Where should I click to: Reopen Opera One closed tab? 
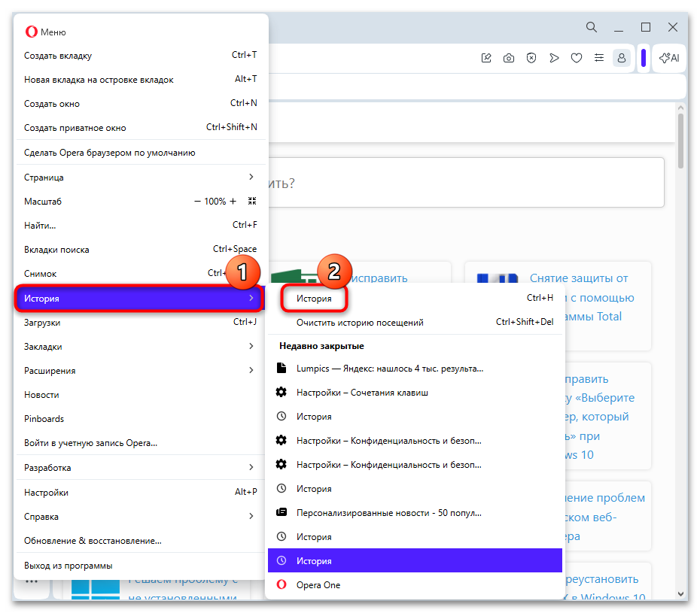coord(415,585)
